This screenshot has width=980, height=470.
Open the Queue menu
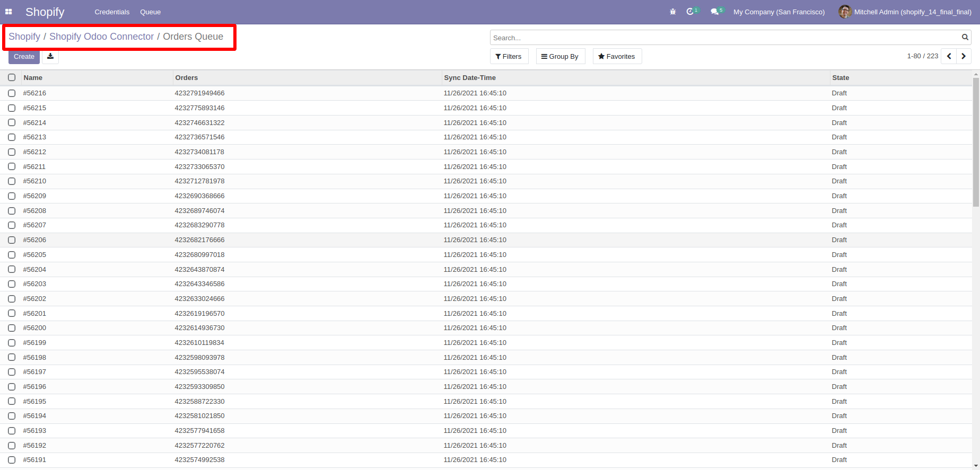pyautogui.click(x=150, y=12)
